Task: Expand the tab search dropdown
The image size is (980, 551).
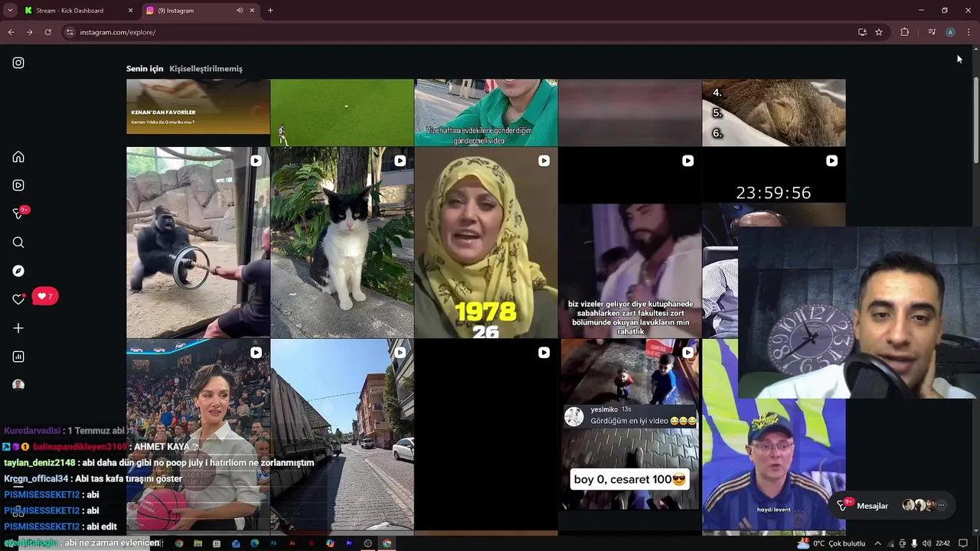Action: pos(10,11)
